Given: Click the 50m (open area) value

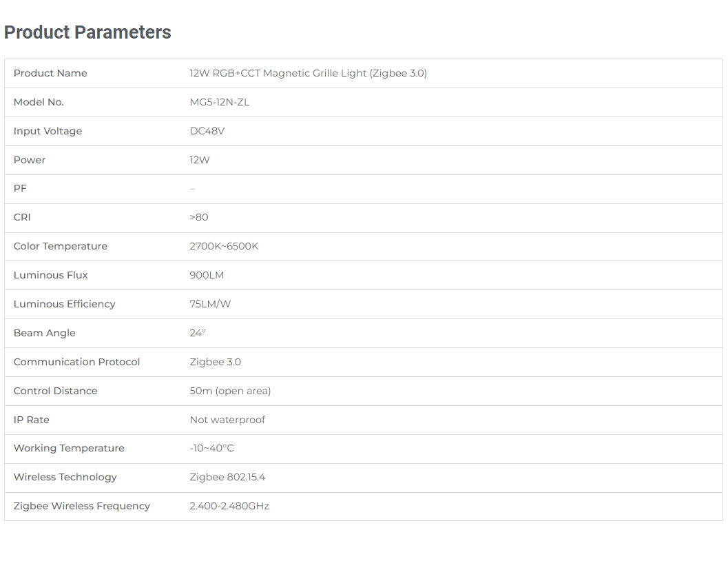Looking at the screenshot, I should 230,391.
